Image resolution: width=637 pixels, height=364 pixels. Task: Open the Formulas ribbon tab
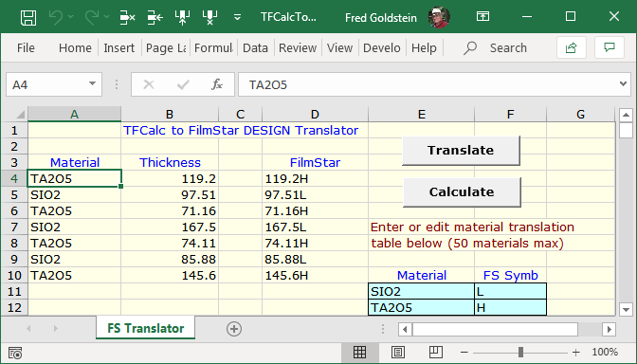[213, 48]
